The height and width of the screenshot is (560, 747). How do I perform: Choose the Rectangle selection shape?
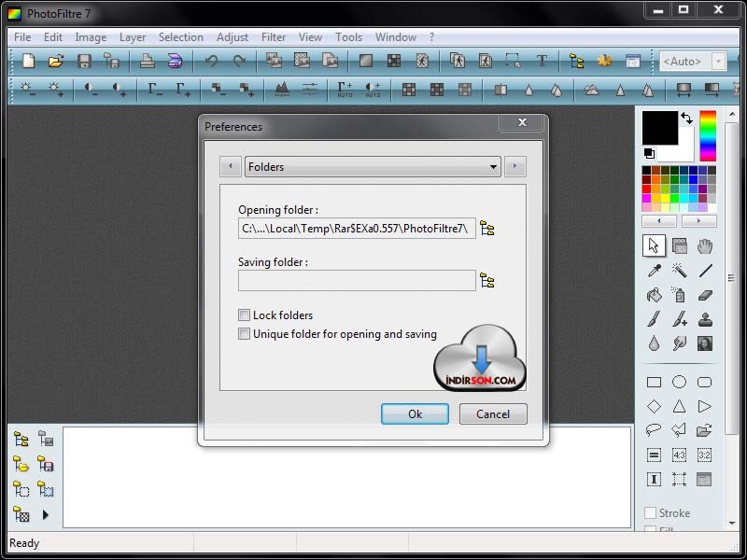(x=655, y=382)
